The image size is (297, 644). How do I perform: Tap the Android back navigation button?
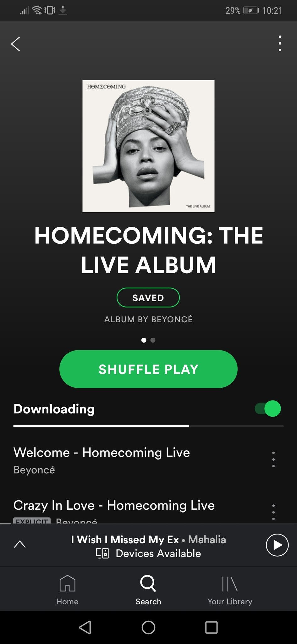click(85, 627)
